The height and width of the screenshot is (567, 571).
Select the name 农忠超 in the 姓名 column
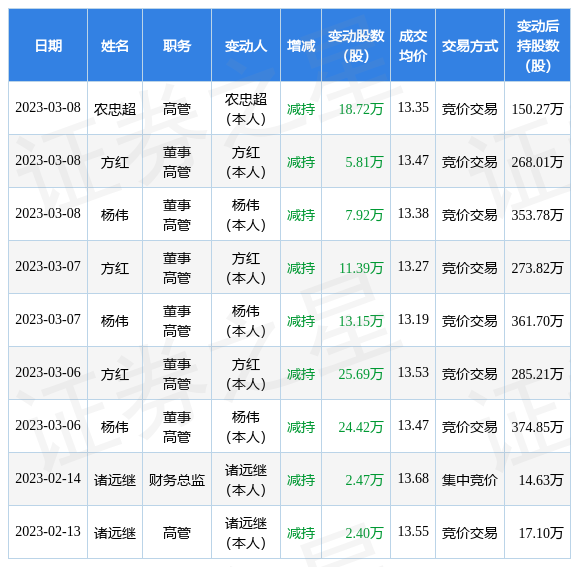[115, 109]
